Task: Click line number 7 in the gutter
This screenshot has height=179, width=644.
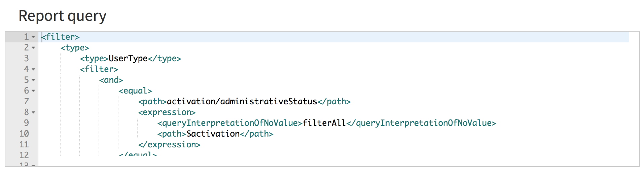Action: pyautogui.click(x=26, y=102)
